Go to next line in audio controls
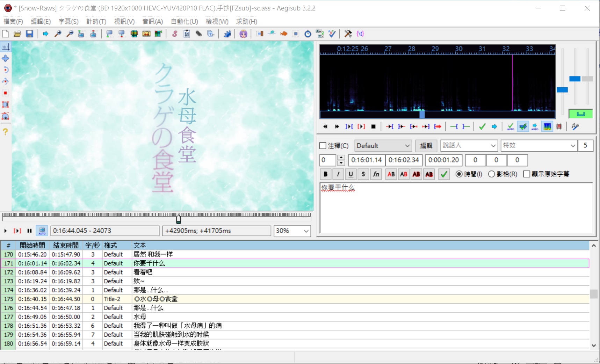The width and height of the screenshot is (600, 364). click(337, 126)
